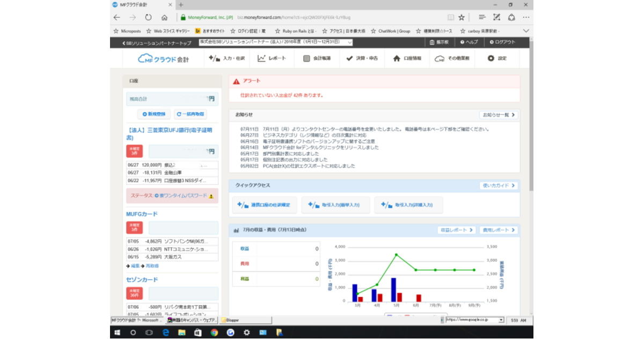Return to SBソリューションパートナートップ
The image size is (644, 339).
coord(157,42)
